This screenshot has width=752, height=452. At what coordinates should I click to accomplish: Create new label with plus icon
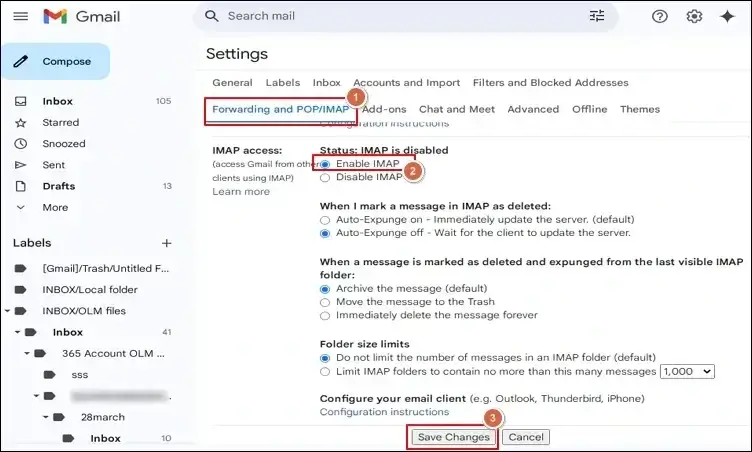tap(166, 243)
